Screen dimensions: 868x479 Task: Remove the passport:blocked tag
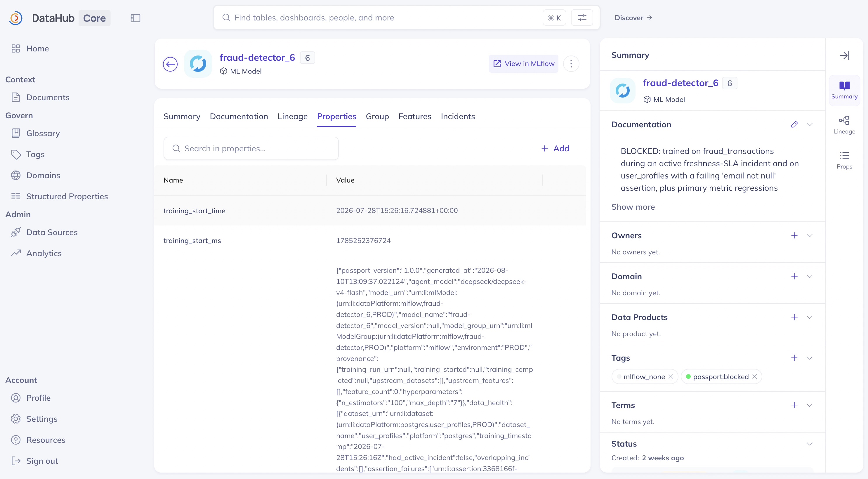[755, 376]
